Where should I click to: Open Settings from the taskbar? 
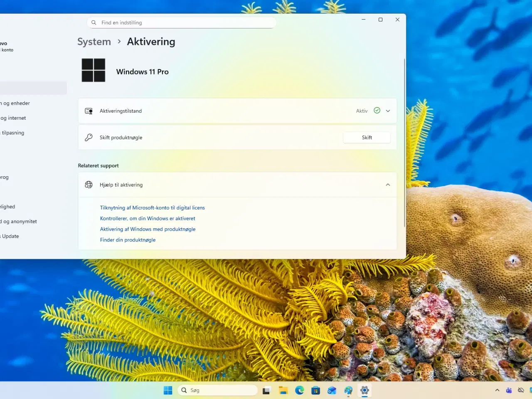[x=365, y=390]
